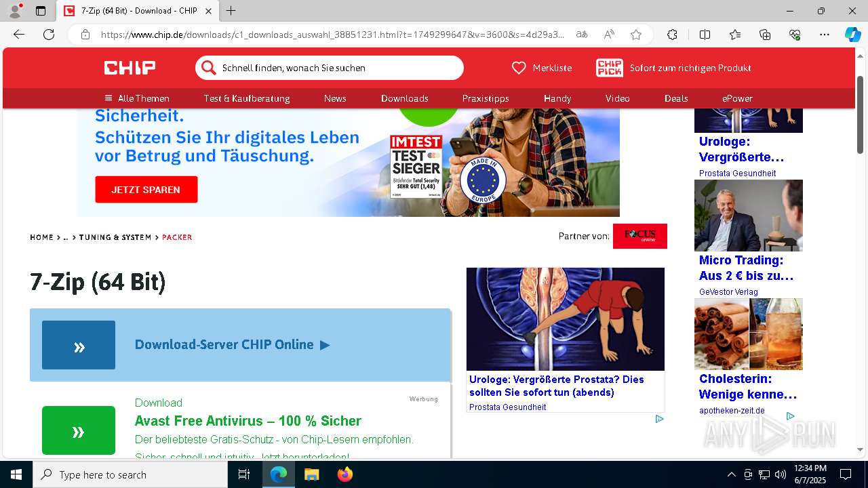This screenshot has height=488, width=868.
Task: Open File Explorer from taskbar
Action: (311, 474)
